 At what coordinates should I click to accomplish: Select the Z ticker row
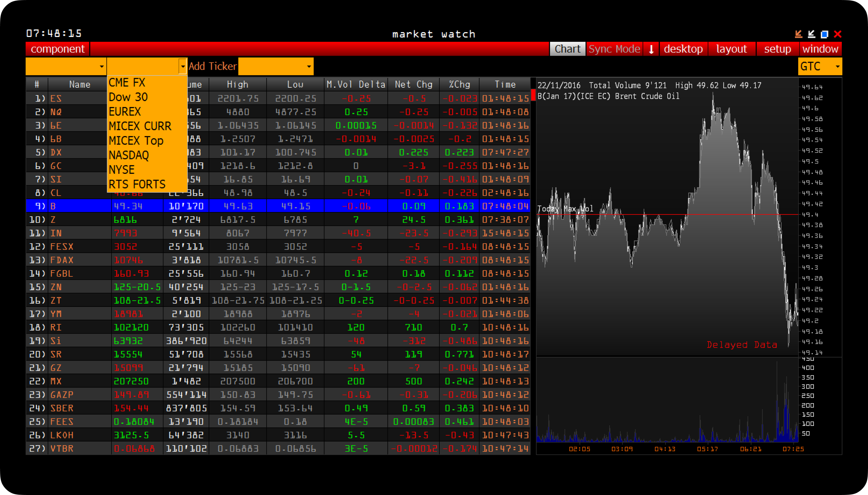(x=278, y=220)
